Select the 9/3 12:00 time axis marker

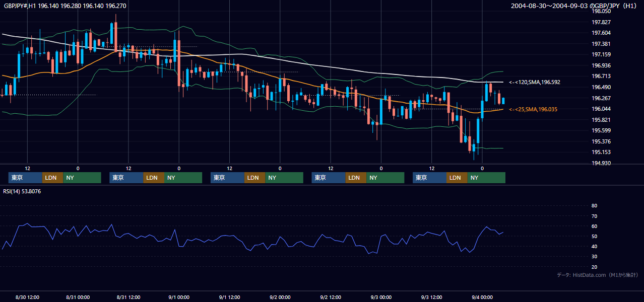[x=432, y=297]
